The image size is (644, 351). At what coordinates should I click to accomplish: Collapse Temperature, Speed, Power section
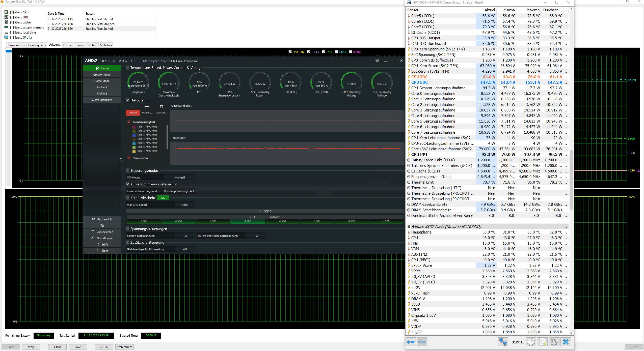coord(127,68)
